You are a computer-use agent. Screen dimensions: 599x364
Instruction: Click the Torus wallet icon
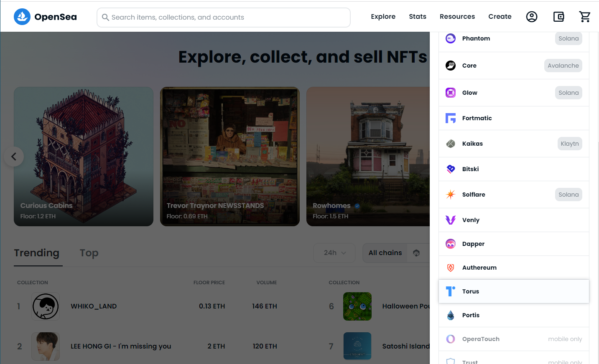[451, 291]
